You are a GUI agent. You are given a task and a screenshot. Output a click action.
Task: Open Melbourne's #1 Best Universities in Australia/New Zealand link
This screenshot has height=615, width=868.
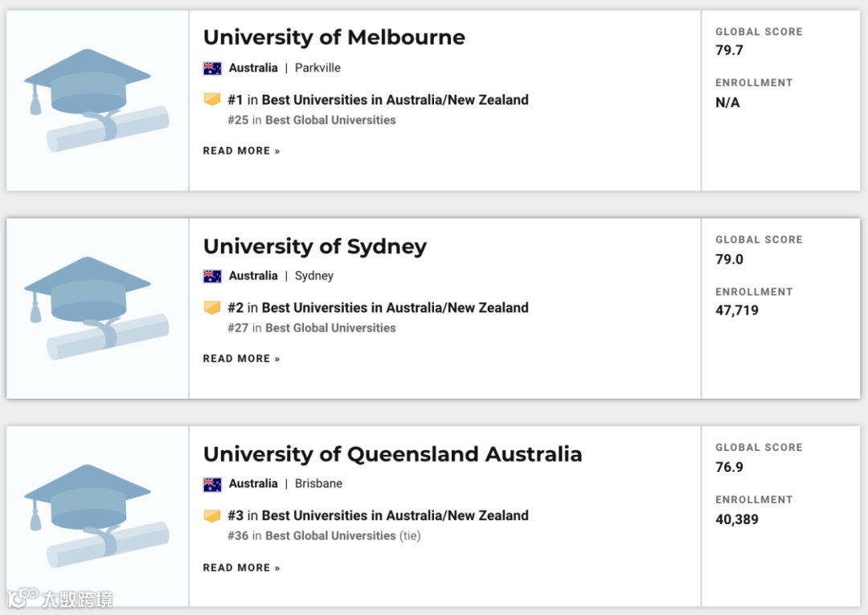click(x=395, y=100)
